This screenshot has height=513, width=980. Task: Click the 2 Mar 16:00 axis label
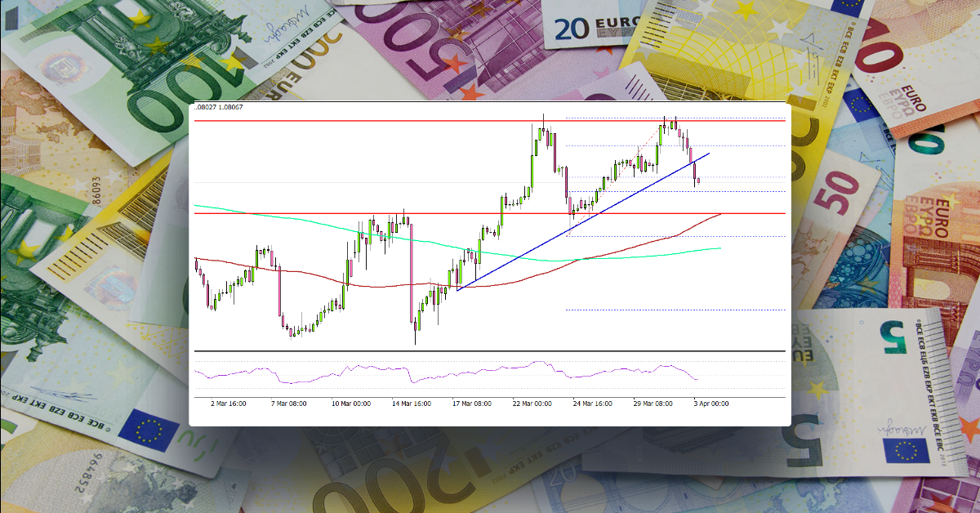click(x=231, y=403)
